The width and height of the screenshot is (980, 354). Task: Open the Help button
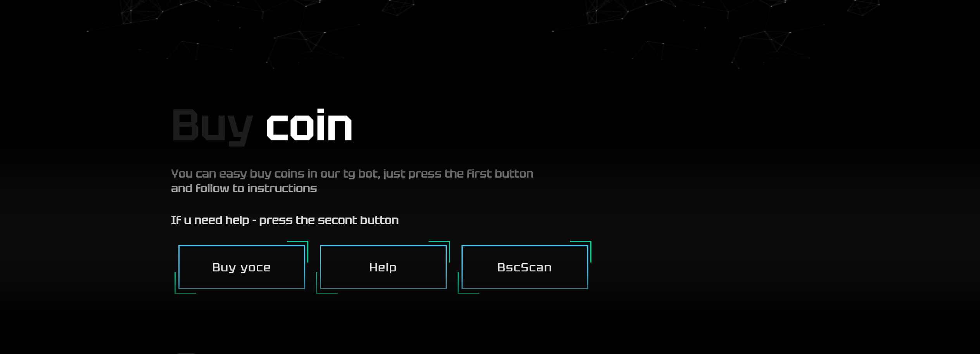point(383,267)
